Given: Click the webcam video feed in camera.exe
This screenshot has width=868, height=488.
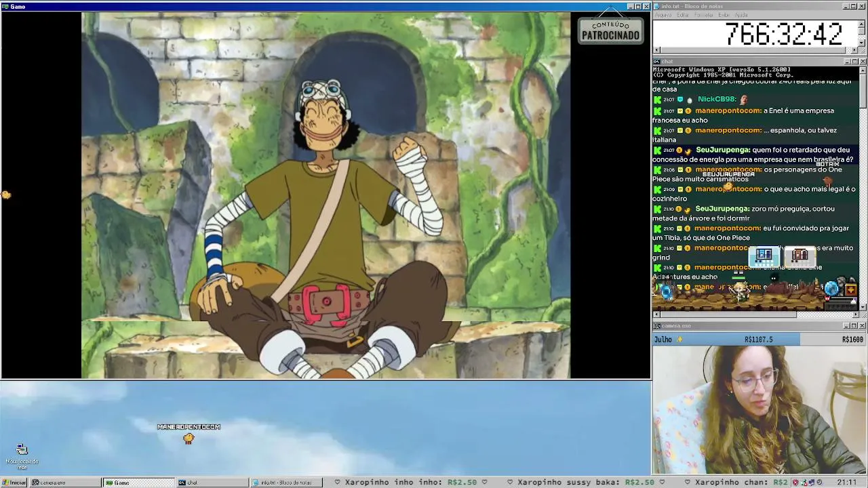Looking at the screenshot, I should (759, 410).
